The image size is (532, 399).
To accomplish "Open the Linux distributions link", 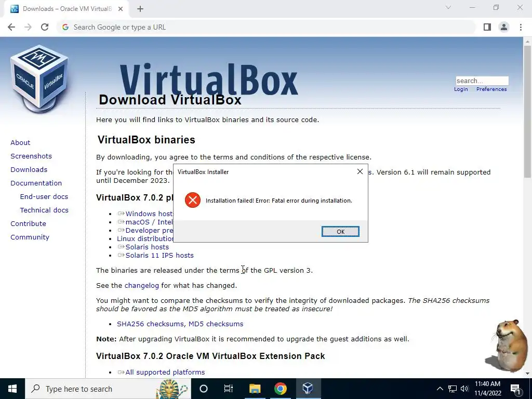I will coord(145,238).
